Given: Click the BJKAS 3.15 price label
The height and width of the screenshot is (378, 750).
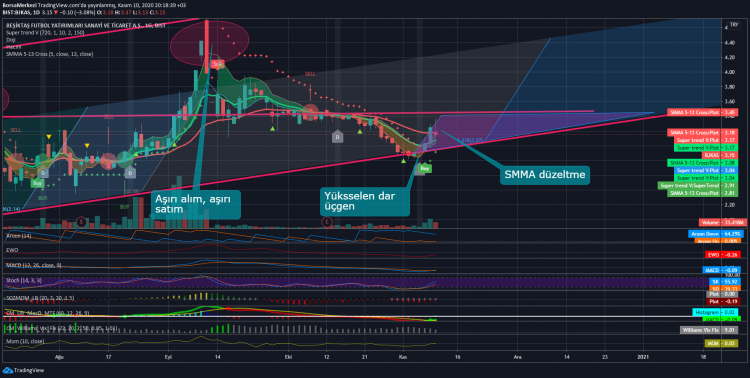Looking at the screenshot, I should (x=719, y=155).
